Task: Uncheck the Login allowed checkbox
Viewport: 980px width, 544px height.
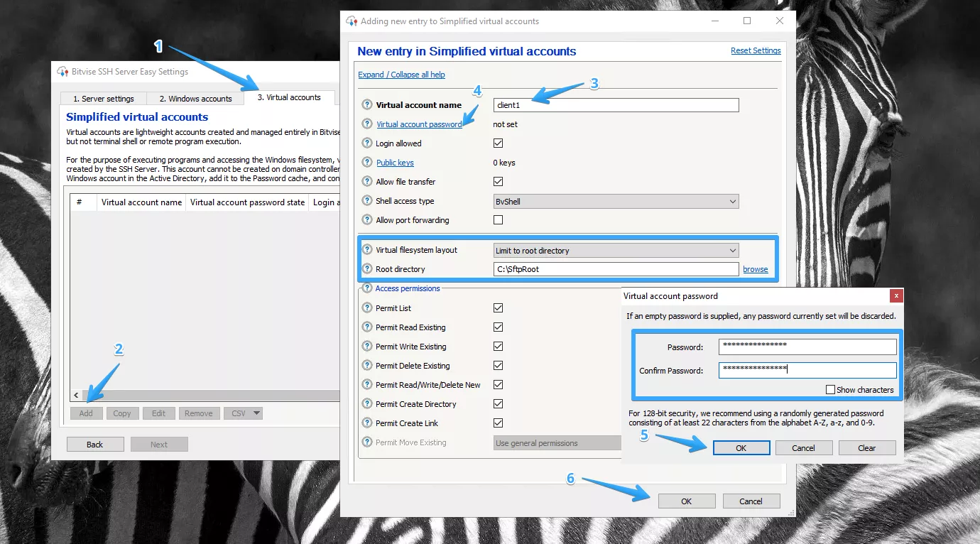Action: (x=498, y=143)
